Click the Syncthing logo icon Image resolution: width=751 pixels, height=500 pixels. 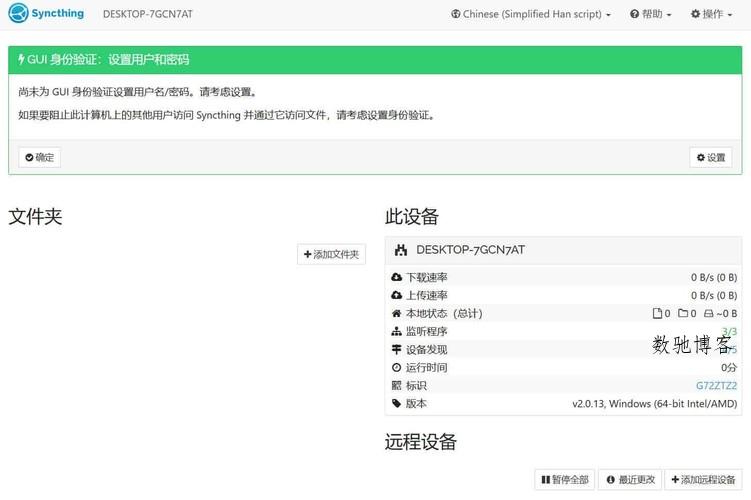19,13
